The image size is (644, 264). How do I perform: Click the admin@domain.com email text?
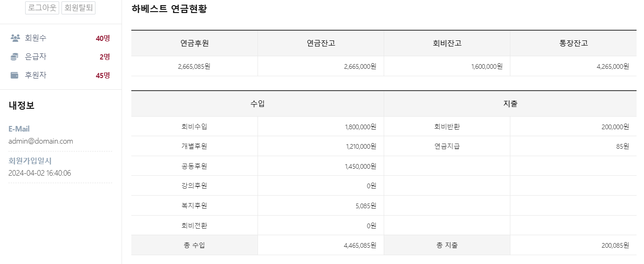click(41, 141)
